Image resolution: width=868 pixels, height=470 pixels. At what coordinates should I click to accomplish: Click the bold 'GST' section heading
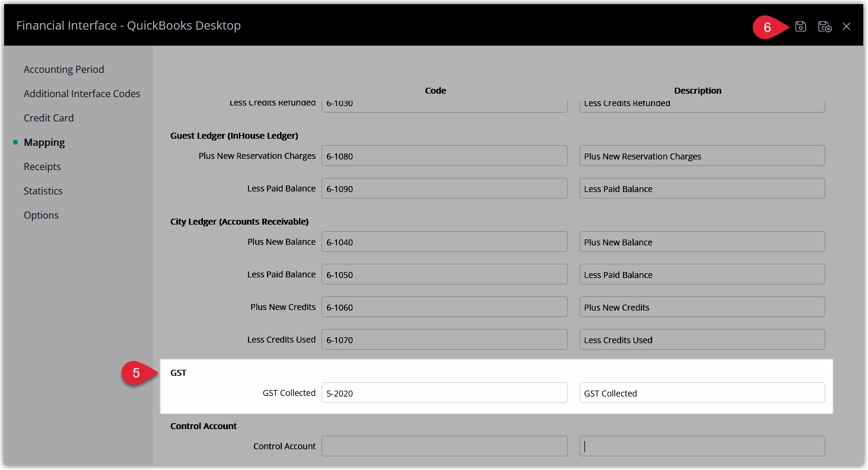pyautogui.click(x=179, y=373)
